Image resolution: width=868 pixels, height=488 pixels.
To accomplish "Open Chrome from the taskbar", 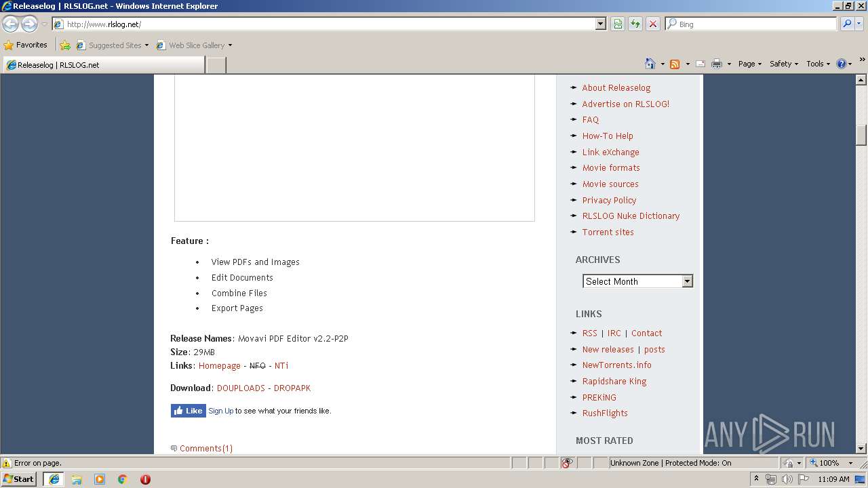I will [123, 479].
